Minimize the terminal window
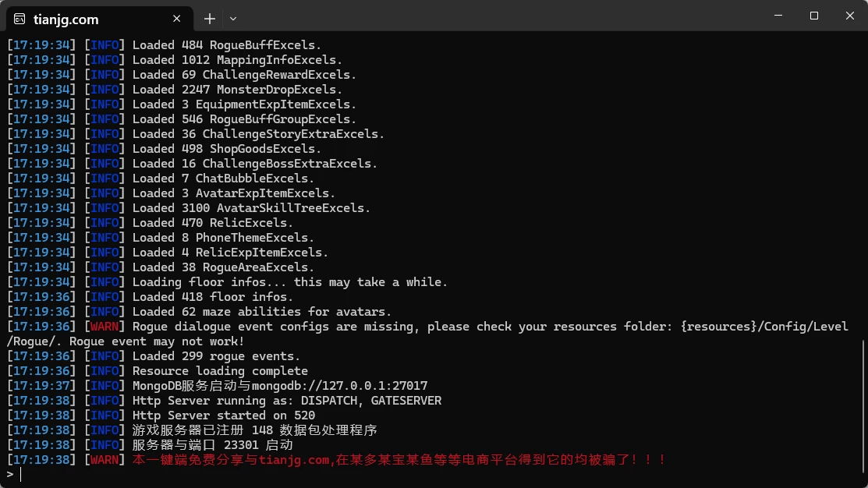Image resolution: width=868 pixels, height=488 pixels. coord(778,16)
